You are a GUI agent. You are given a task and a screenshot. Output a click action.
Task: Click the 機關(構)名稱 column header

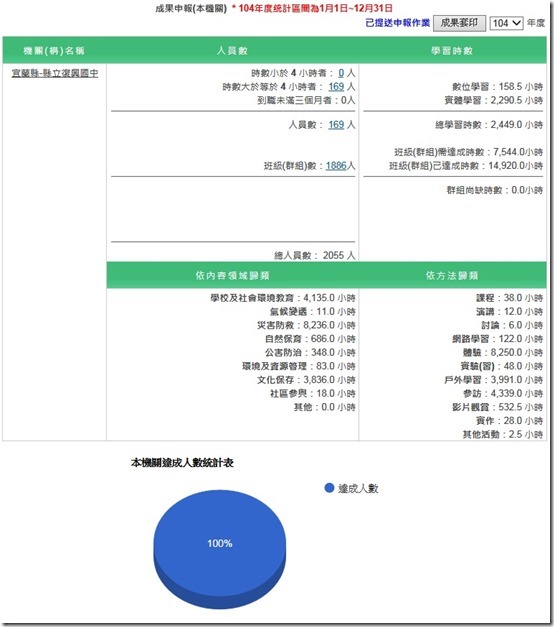54,51
